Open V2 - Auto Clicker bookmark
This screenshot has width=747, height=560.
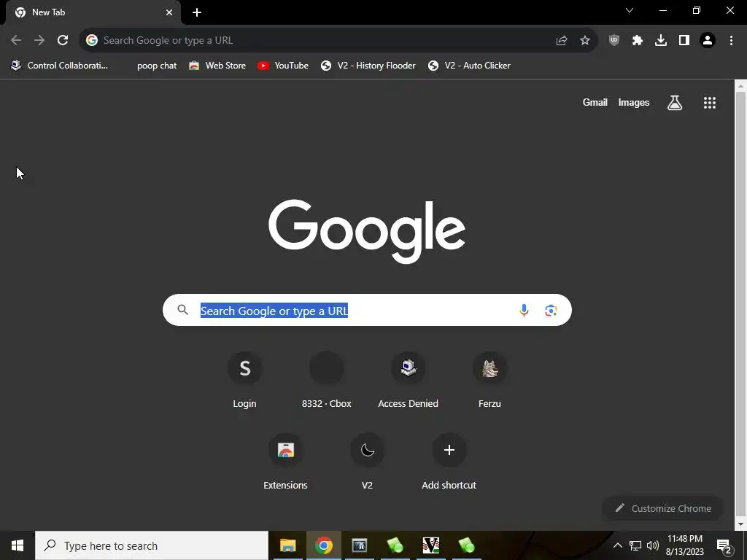coord(469,66)
